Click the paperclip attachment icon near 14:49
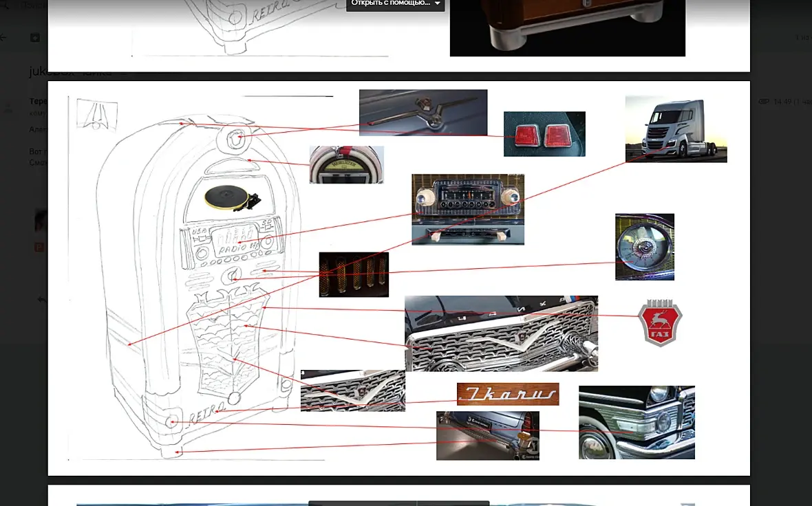The height and width of the screenshot is (506, 812). click(x=763, y=102)
